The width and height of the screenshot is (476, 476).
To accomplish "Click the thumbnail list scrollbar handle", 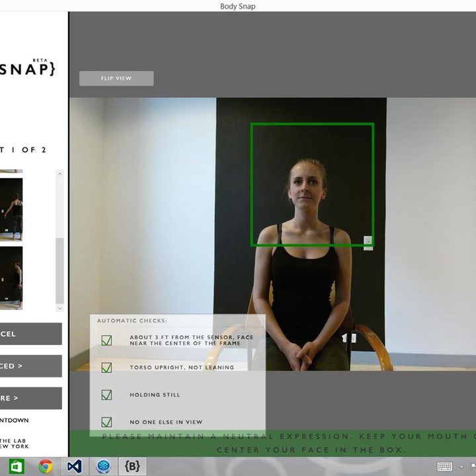I will (59, 270).
